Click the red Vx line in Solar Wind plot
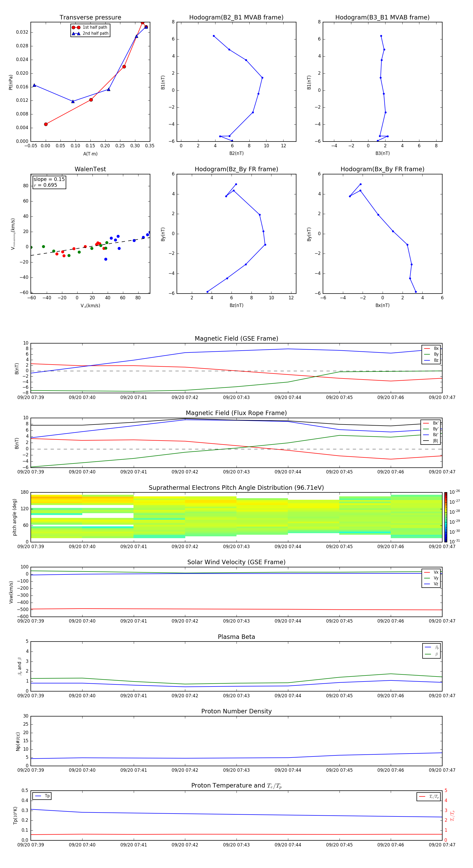473x868 pixels. point(236,609)
